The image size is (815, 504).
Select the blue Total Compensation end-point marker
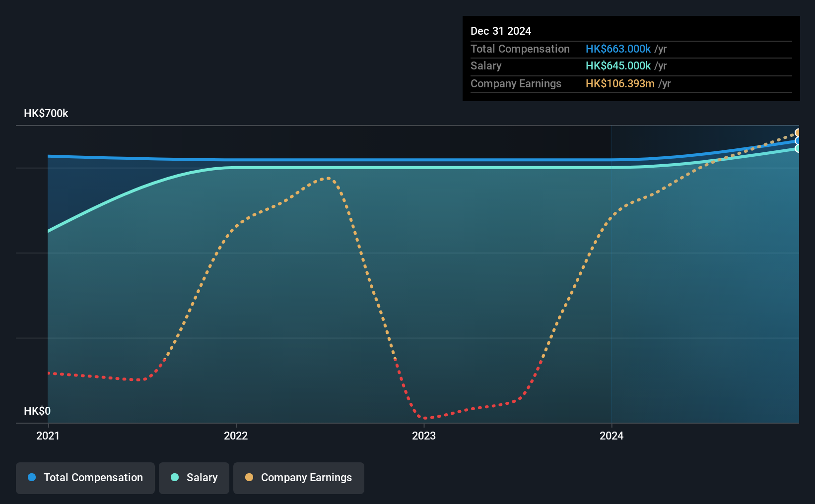click(x=798, y=141)
